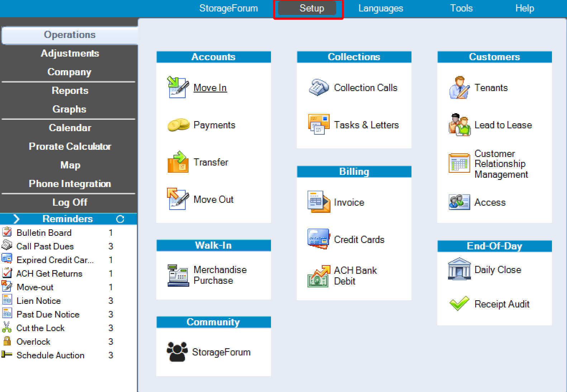Open Reports in the sidebar
The image size is (567, 392).
click(x=70, y=91)
